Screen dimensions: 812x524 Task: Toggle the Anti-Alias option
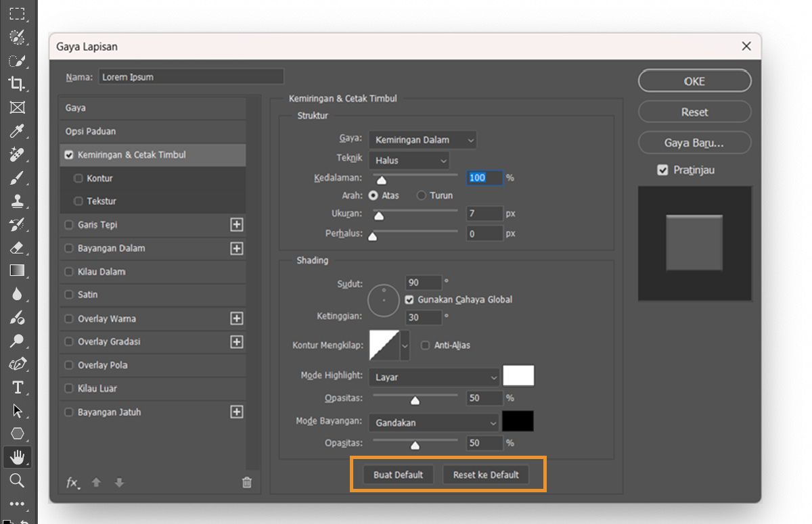[x=426, y=345]
